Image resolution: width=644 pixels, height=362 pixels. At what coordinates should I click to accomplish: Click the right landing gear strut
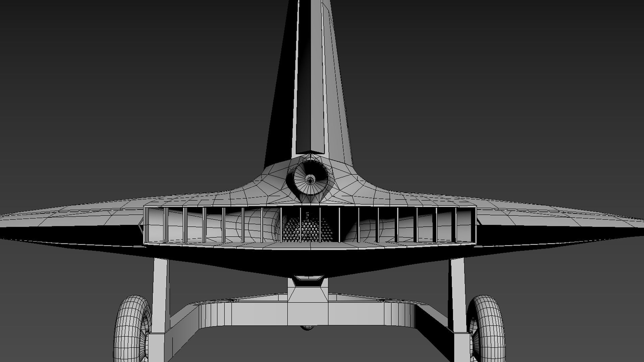(x=458, y=295)
